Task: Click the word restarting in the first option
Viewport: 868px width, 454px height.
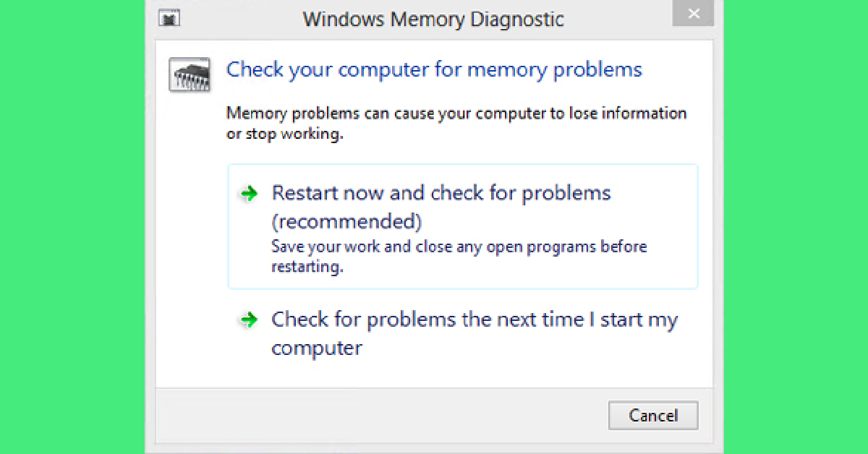Action: pyautogui.click(x=306, y=267)
